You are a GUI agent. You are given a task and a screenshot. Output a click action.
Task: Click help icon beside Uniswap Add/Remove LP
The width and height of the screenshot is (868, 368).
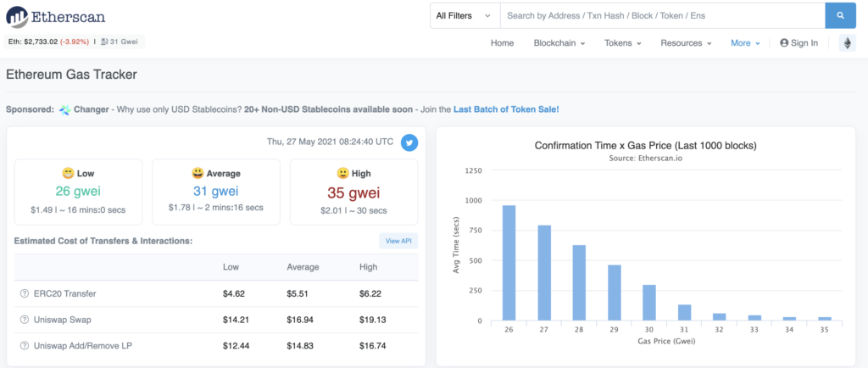(x=24, y=346)
